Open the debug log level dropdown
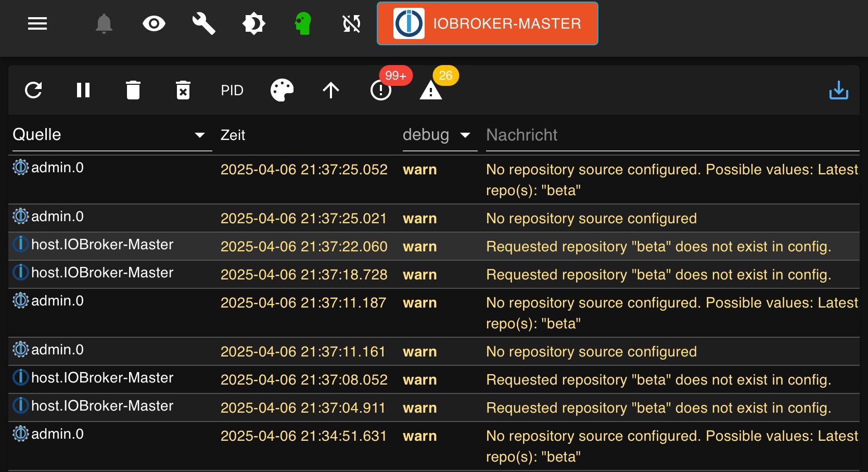This screenshot has height=472, width=868. click(440, 135)
